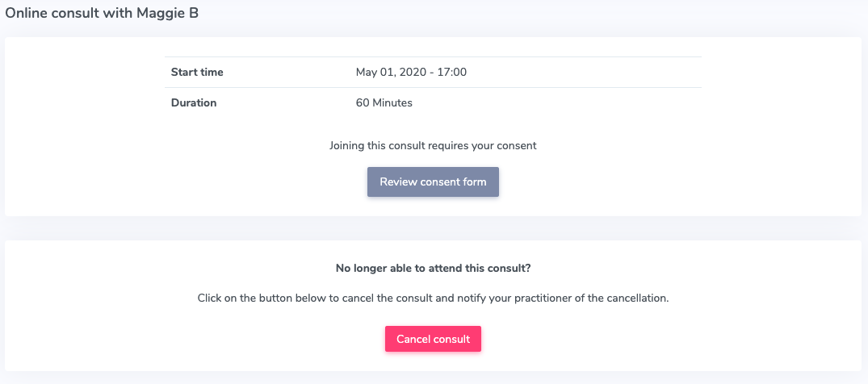Select the cancellation instruction sentence
This screenshot has height=384, width=868.
point(434,298)
